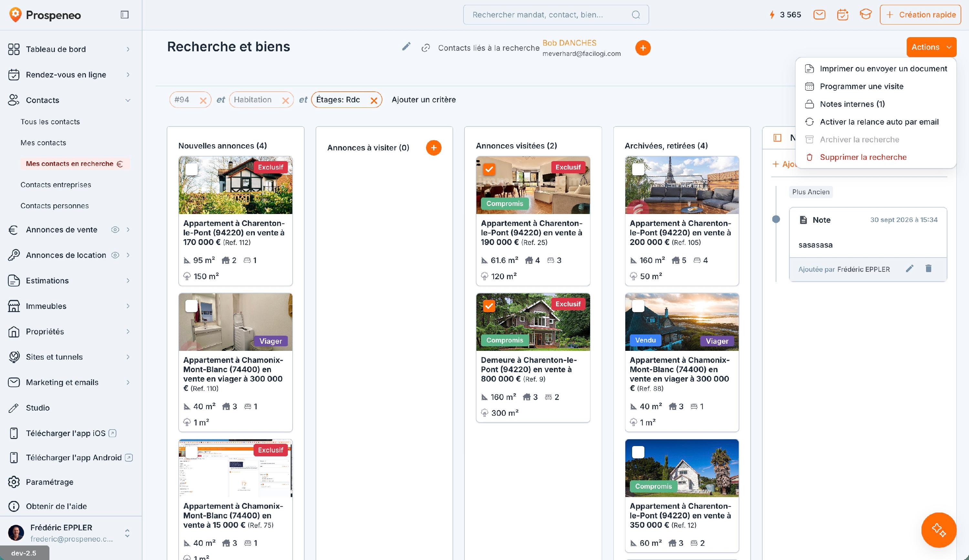Screen dimensions: 969x560
Task: Open the Actions dropdown button
Action: [x=931, y=47]
